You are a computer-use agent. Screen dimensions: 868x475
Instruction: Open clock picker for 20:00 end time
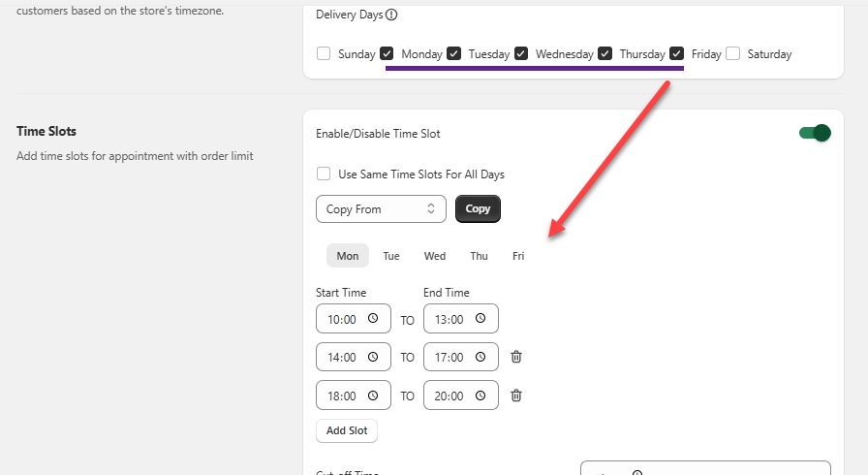point(482,395)
